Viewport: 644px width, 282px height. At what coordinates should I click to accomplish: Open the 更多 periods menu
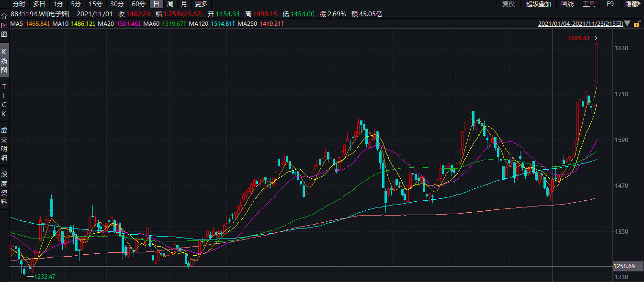201,4
